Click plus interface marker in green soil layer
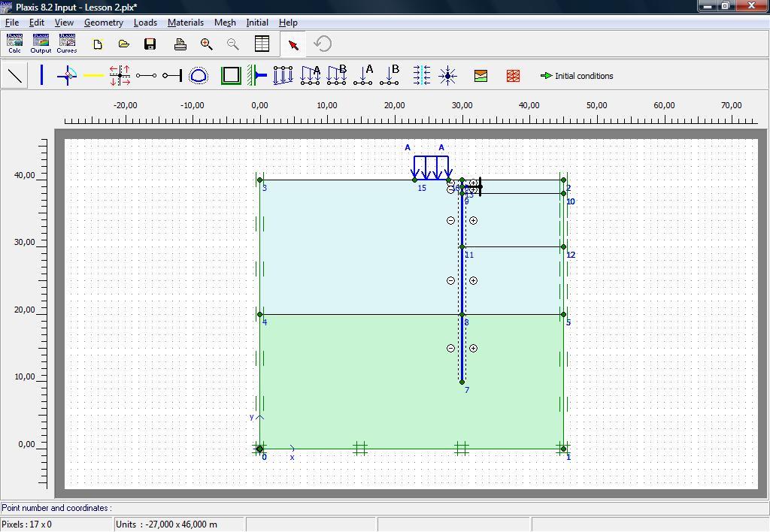Image resolution: width=770 pixels, height=532 pixels. [x=474, y=349]
